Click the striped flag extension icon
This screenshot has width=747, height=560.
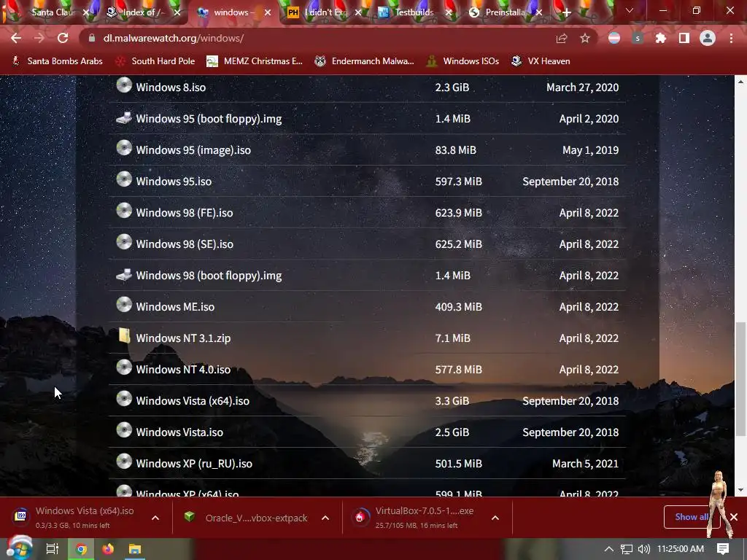click(x=614, y=38)
